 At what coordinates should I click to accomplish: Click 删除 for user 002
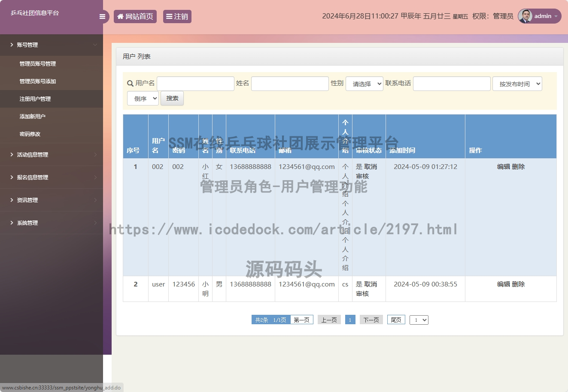[x=518, y=166]
